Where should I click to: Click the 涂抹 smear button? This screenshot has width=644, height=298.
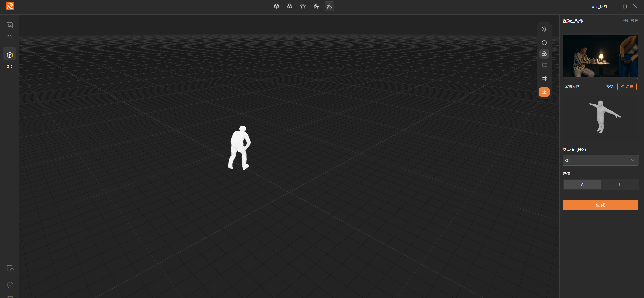click(627, 87)
